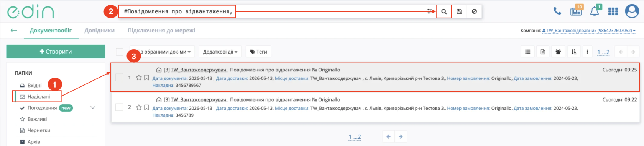The width and height of the screenshot is (644, 146).
Task: Expand the Погодження folder chevron
Action: click(93, 108)
